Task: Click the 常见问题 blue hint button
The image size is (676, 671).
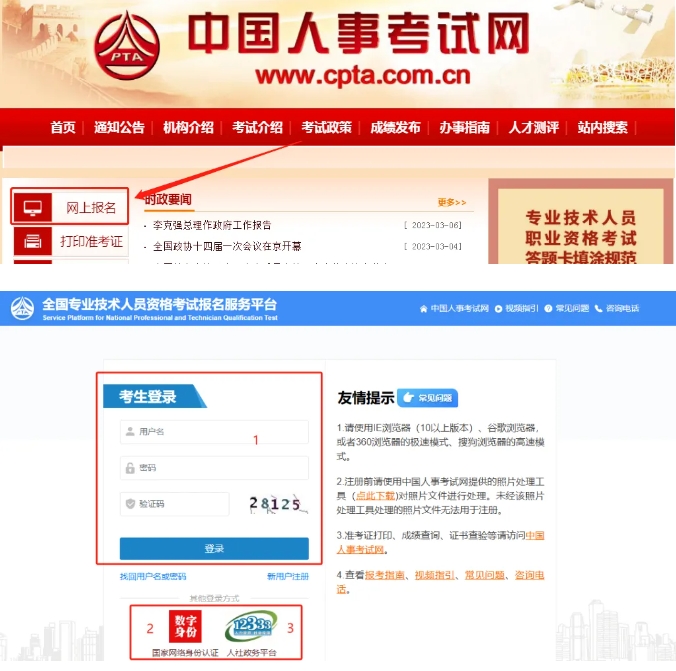Action: click(428, 398)
